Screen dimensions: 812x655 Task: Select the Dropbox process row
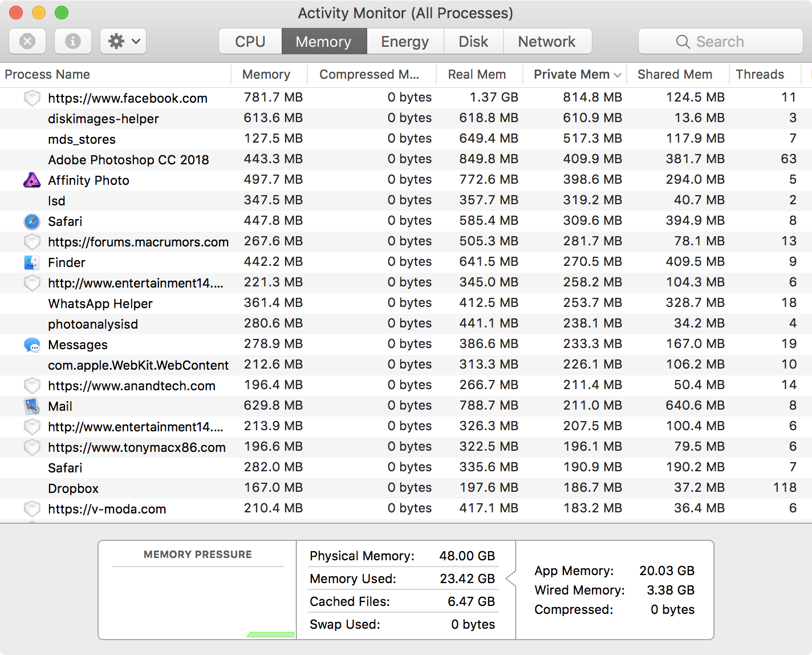click(x=406, y=488)
